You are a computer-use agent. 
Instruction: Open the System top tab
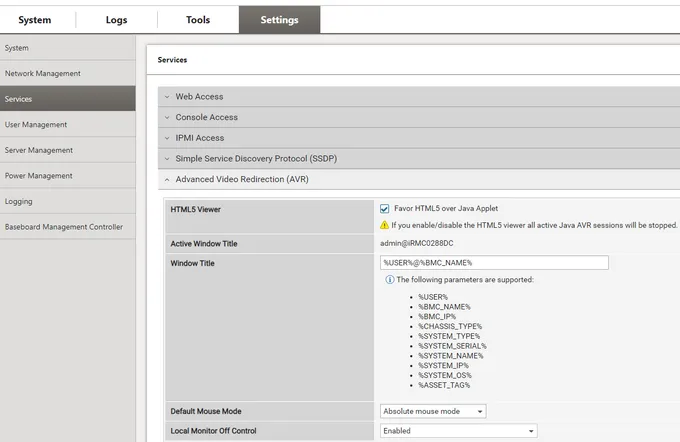[35, 20]
